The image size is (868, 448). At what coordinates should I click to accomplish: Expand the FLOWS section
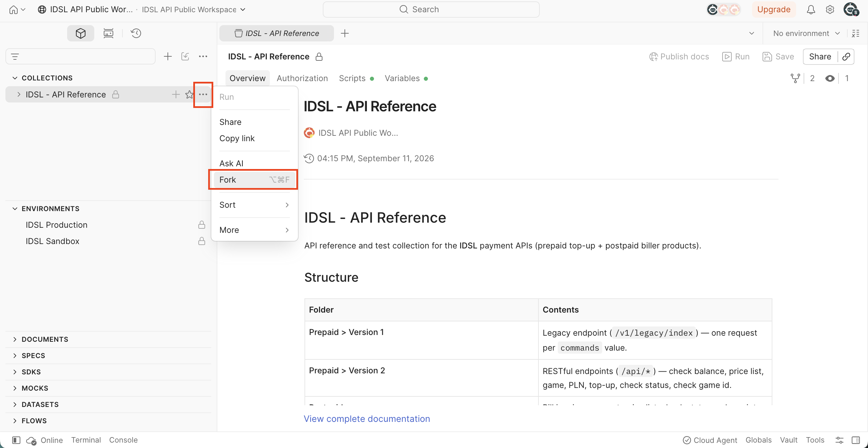coord(15,421)
